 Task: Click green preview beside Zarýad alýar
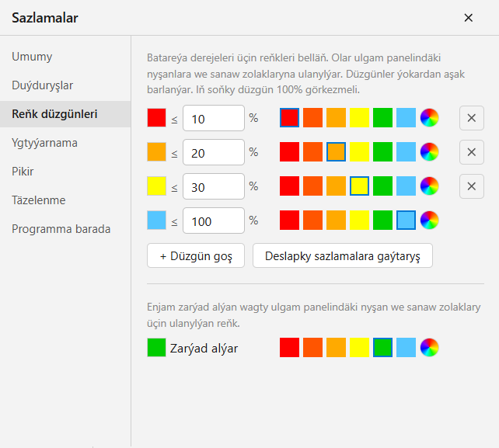pos(156,348)
